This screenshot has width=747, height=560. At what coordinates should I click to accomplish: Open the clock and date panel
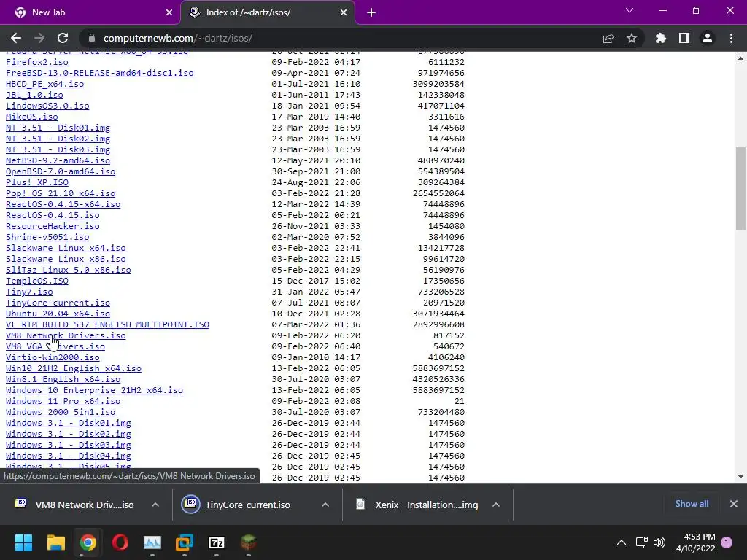click(695, 542)
